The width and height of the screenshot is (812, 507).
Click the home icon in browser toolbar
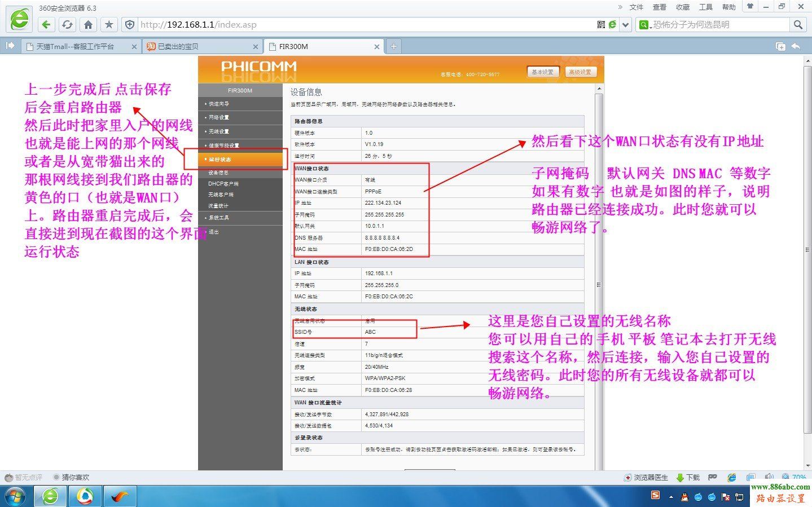[88, 25]
